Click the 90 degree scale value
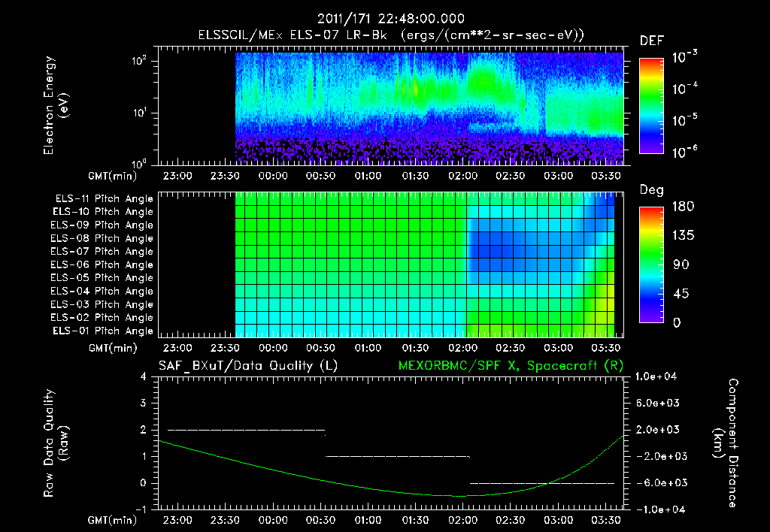Screen dimensions: 770x532 [x=681, y=264]
